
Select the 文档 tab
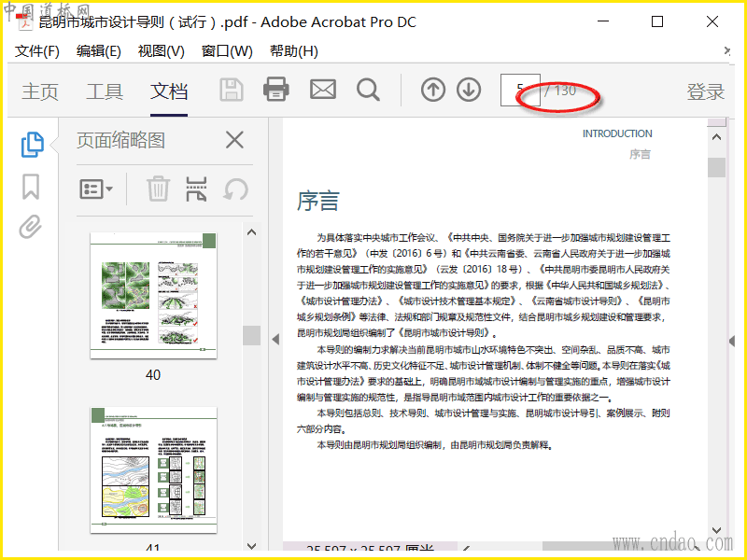point(169,91)
